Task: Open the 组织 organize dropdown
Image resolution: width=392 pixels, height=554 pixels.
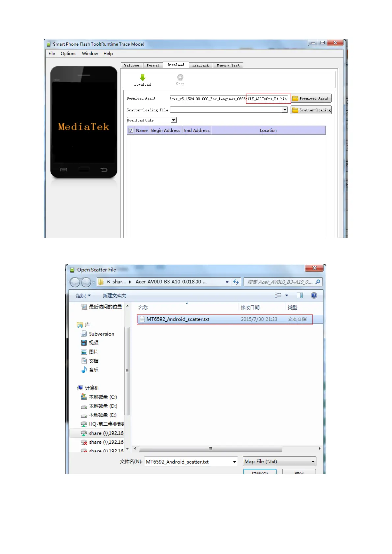Action: tap(83, 296)
